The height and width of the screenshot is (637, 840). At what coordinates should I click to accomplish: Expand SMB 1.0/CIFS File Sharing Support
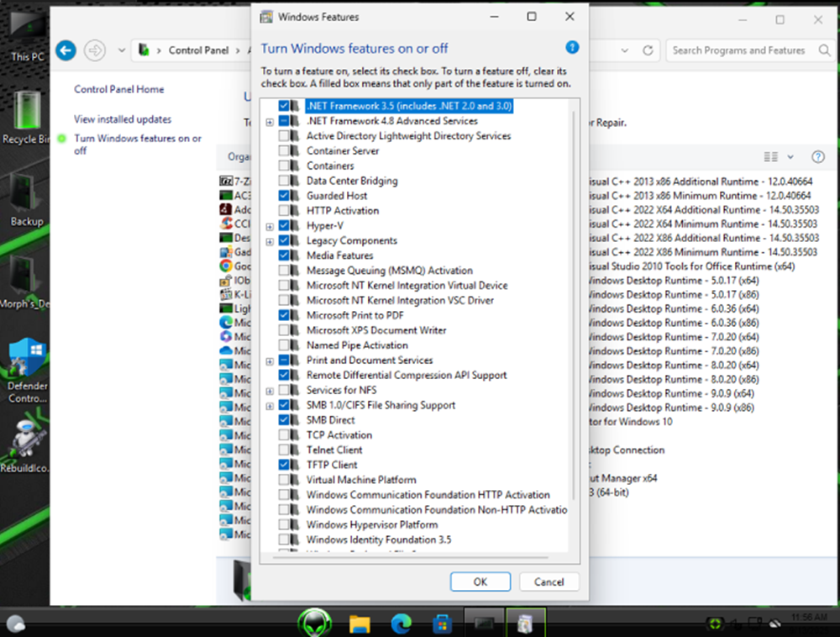pyautogui.click(x=270, y=406)
